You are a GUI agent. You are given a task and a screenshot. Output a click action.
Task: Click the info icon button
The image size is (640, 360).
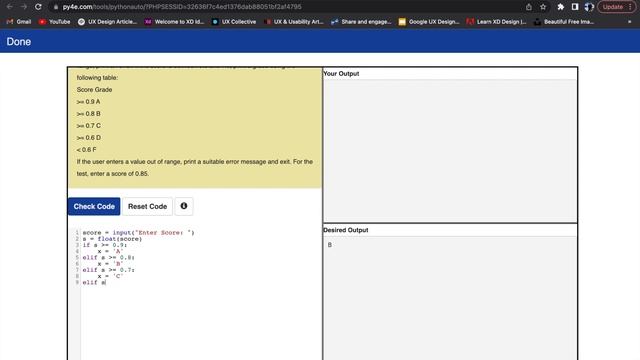pos(184,206)
